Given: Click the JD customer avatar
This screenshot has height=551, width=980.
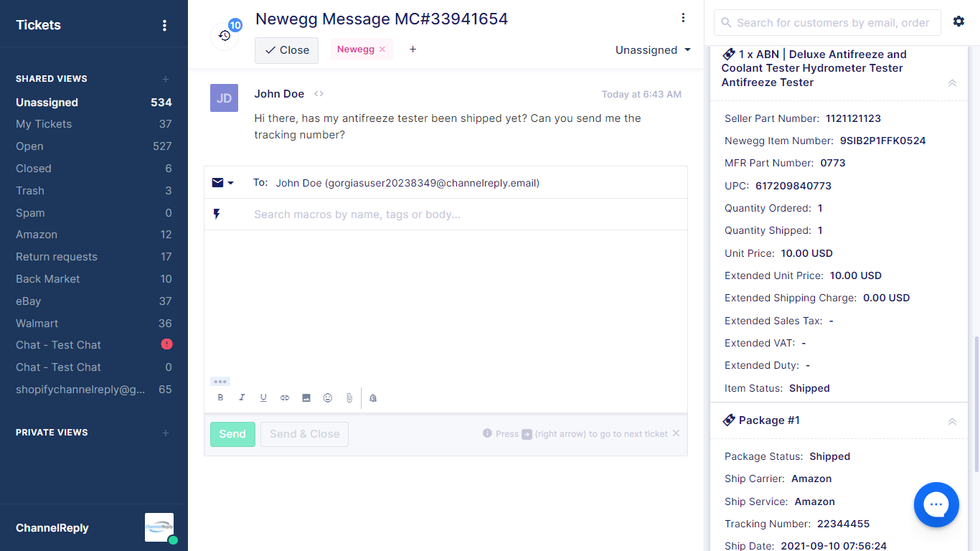Looking at the screenshot, I should click(x=224, y=98).
